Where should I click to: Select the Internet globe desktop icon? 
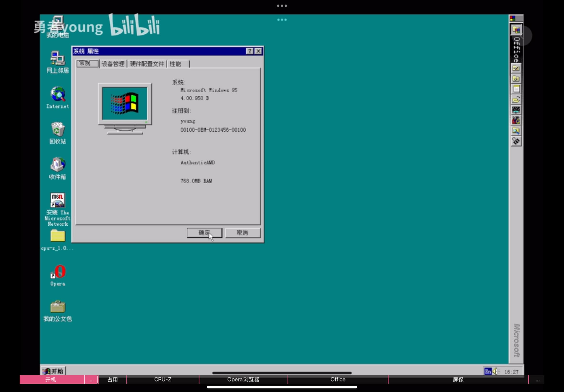coord(58,97)
